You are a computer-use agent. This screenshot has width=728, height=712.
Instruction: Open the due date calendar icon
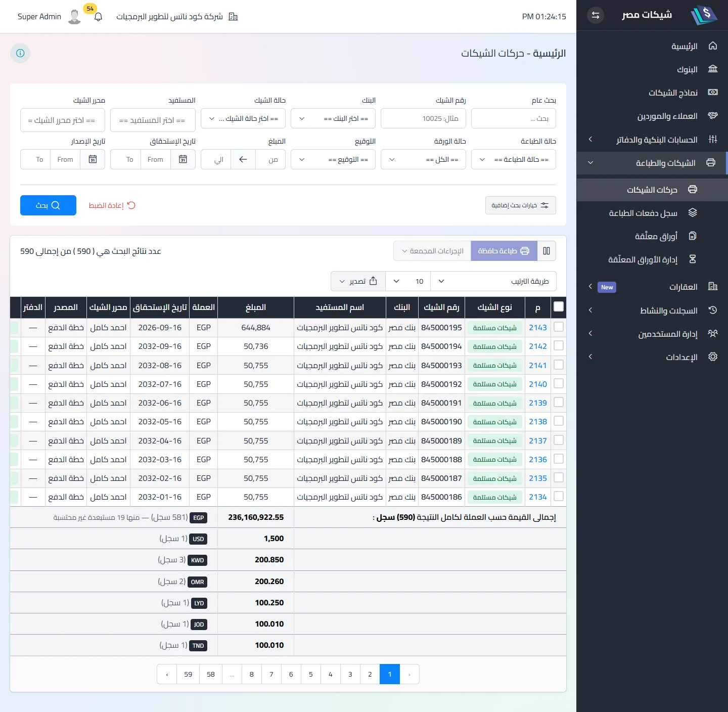(x=183, y=159)
